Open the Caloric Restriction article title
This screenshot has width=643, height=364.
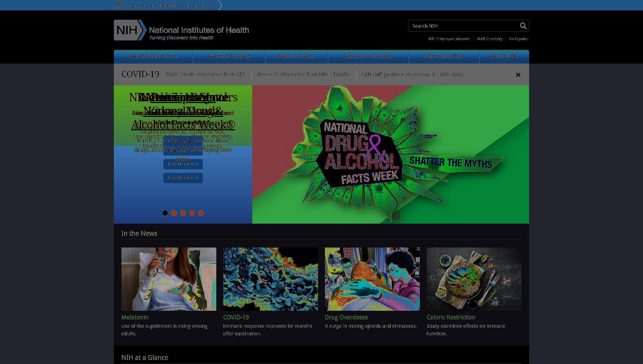point(451,317)
